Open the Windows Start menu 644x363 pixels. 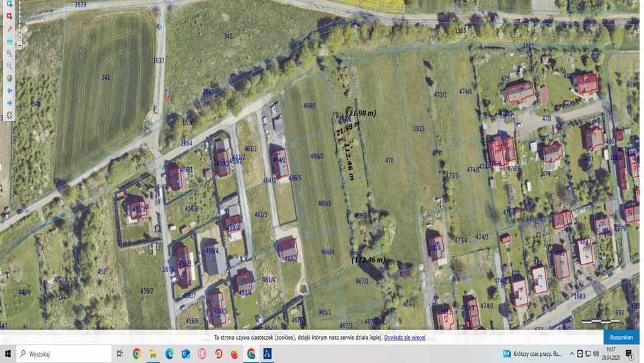tap(8, 353)
